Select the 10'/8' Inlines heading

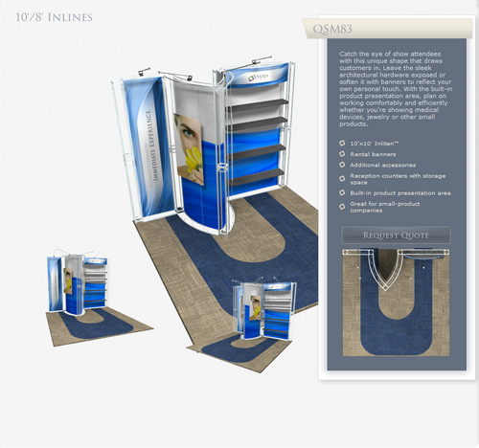(x=55, y=17)
